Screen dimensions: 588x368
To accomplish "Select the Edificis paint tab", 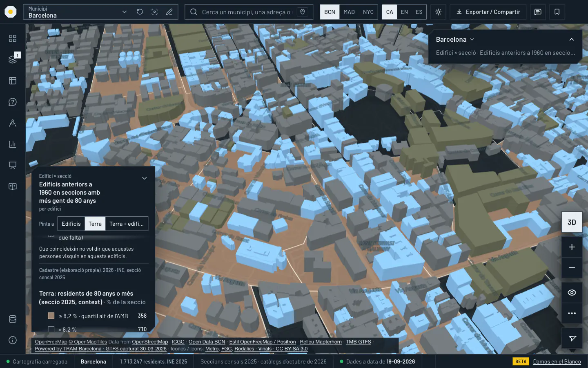I will coord(71,224).
